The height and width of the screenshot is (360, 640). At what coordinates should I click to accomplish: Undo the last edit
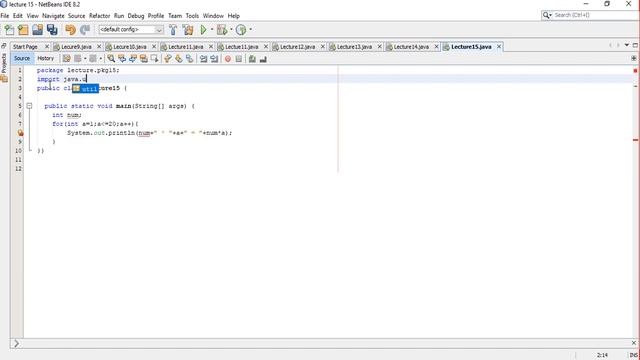pyautogui.click(x=71, y=29)
